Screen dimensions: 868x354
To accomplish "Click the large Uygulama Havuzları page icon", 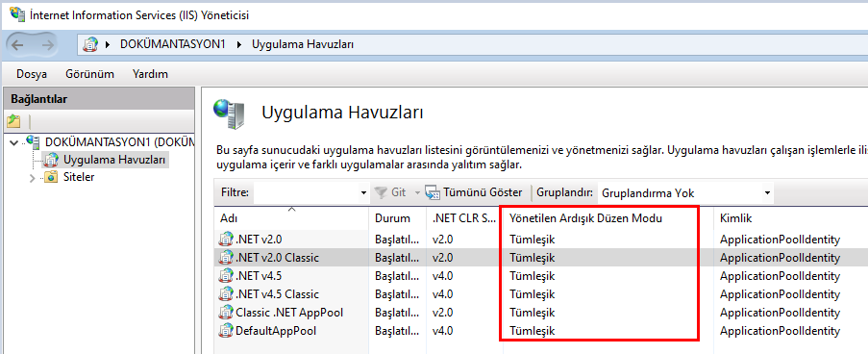I will point(229,114).
